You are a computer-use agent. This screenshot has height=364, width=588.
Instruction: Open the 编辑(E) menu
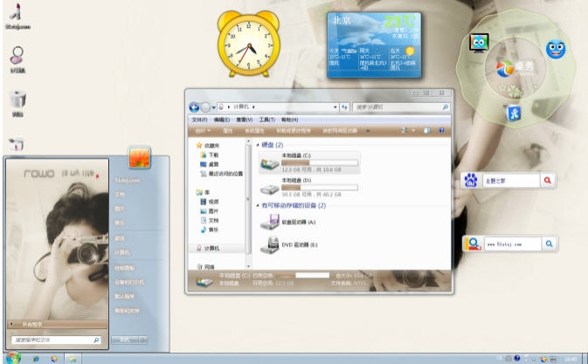coord(222,120)
